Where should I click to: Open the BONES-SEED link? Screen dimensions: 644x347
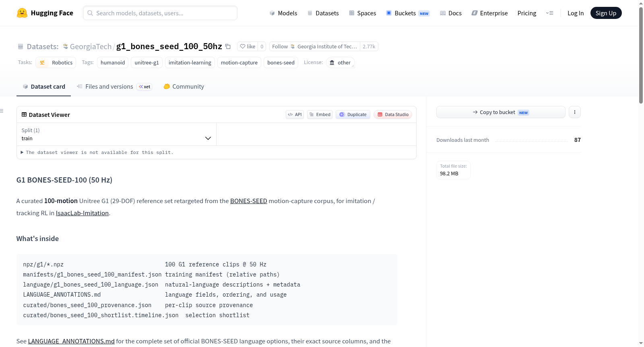point(249,201)
